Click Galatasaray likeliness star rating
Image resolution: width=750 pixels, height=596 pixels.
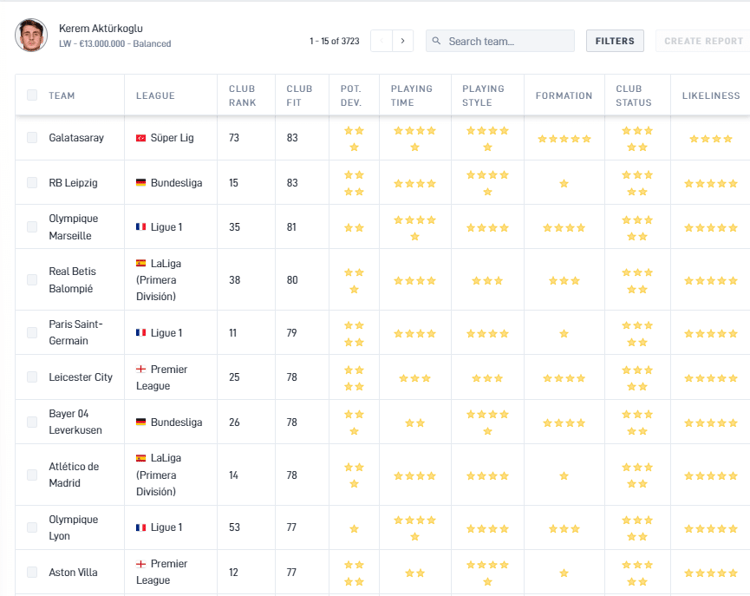pos(711,139)
